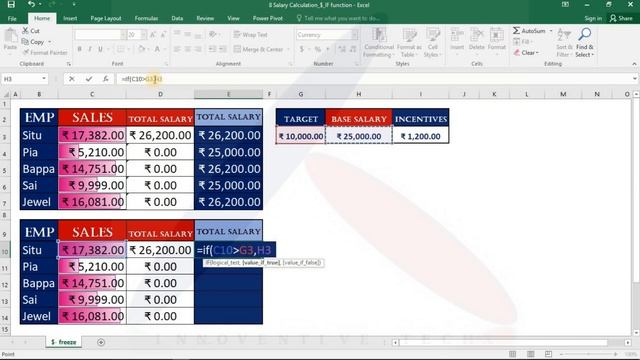Select the Base Salary cell ₹ 25,000.00
This screenshot has width=640, height=360.
(x=359, y=136)
